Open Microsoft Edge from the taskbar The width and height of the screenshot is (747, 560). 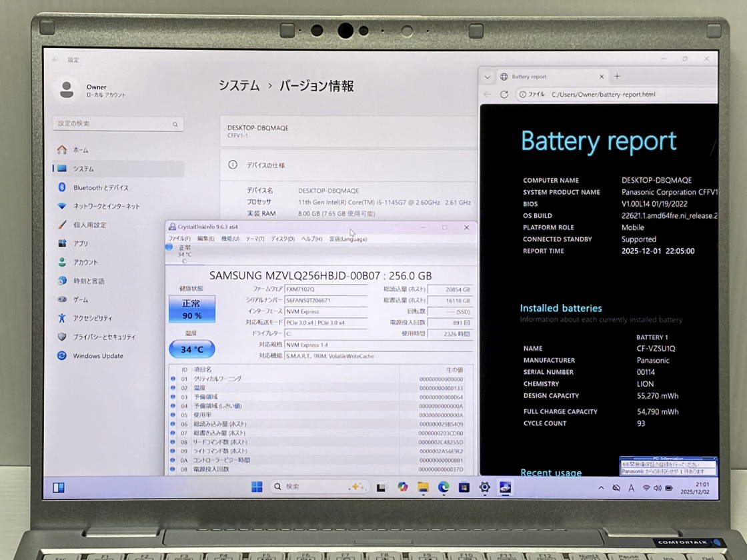click(x=444, y=487)
